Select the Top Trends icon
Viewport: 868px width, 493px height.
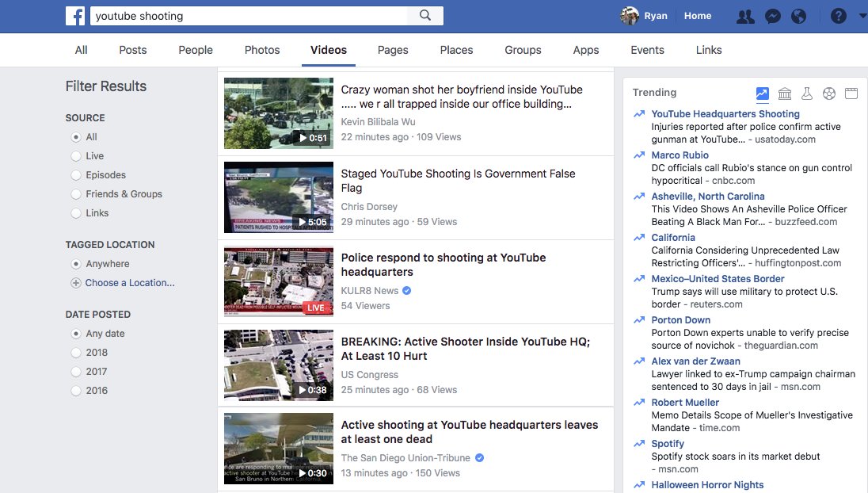coord(762,94)
